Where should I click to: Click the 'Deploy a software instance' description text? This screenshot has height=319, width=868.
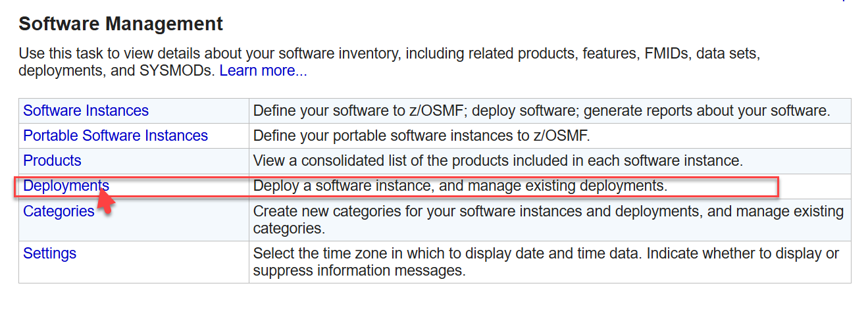tap(461, 185)
